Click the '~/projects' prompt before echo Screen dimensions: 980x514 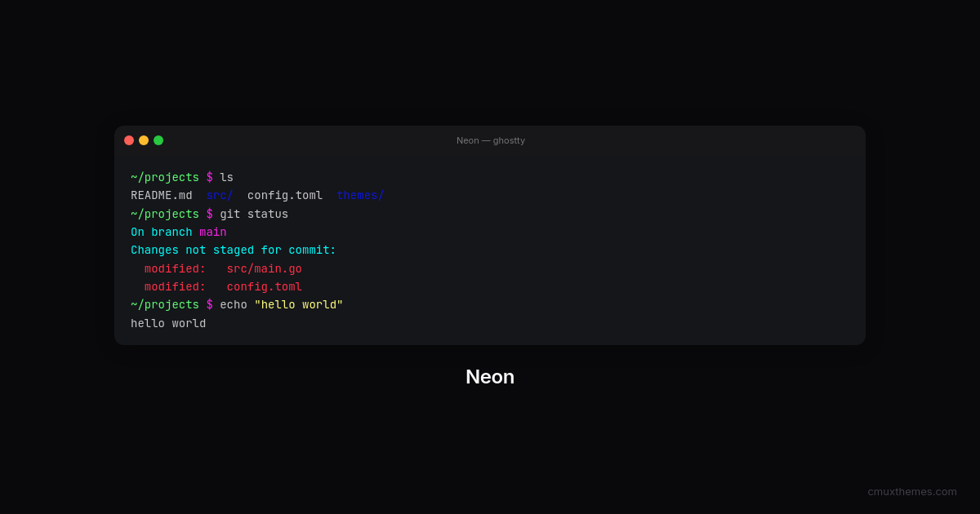(x=165, y=305)
